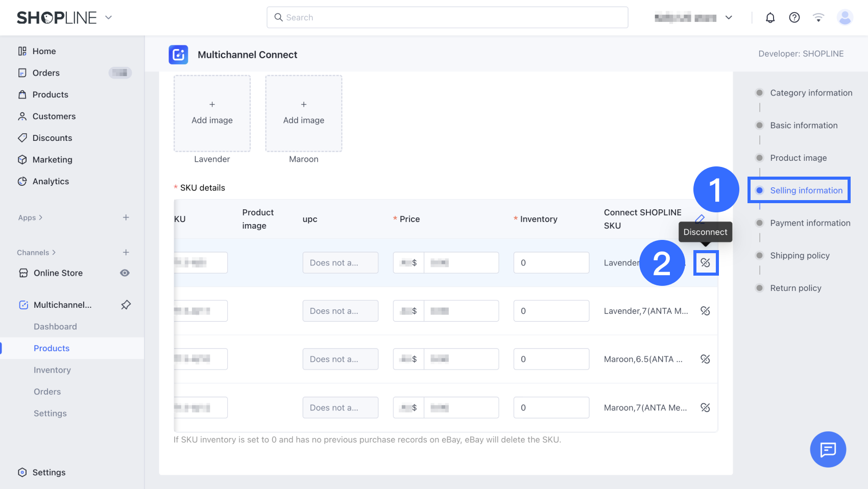The height and width of the screenshot is (489, 868).
Task: Click the Home sidebar icon
Action: 22,51
